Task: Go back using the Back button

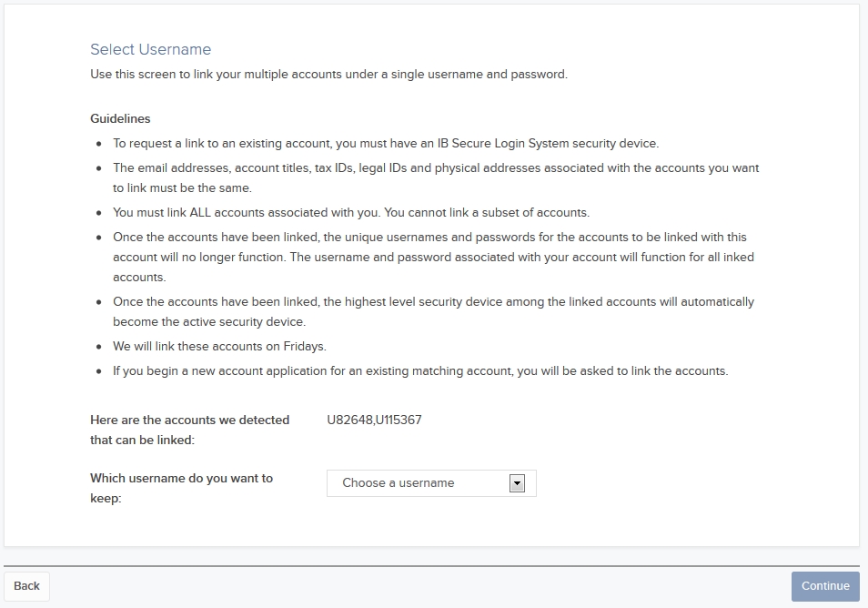Action: point(26,586)
